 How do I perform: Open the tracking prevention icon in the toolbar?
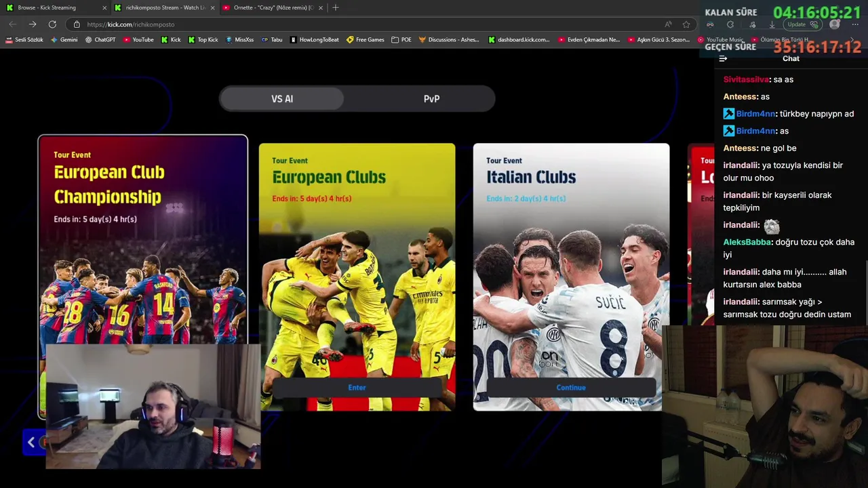click(x=710, y=24)
